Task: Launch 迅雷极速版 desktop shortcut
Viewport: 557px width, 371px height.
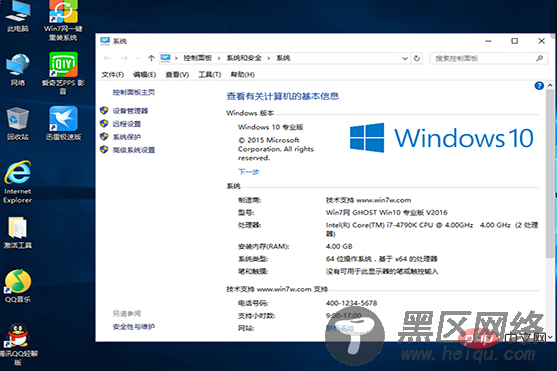Action: click(x=63, y=123)
